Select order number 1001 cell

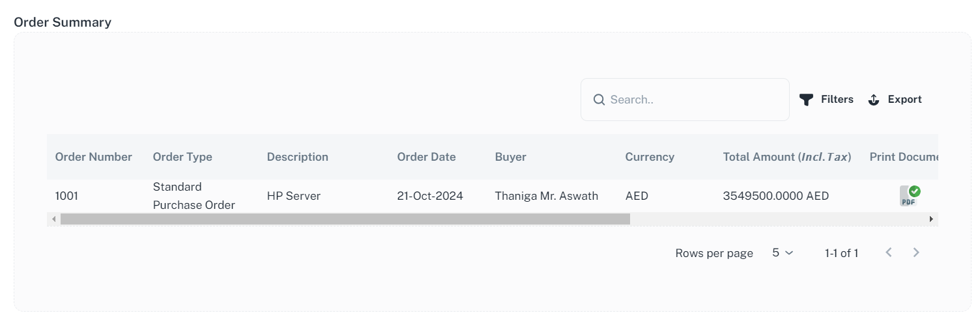(x=66, y=196)
